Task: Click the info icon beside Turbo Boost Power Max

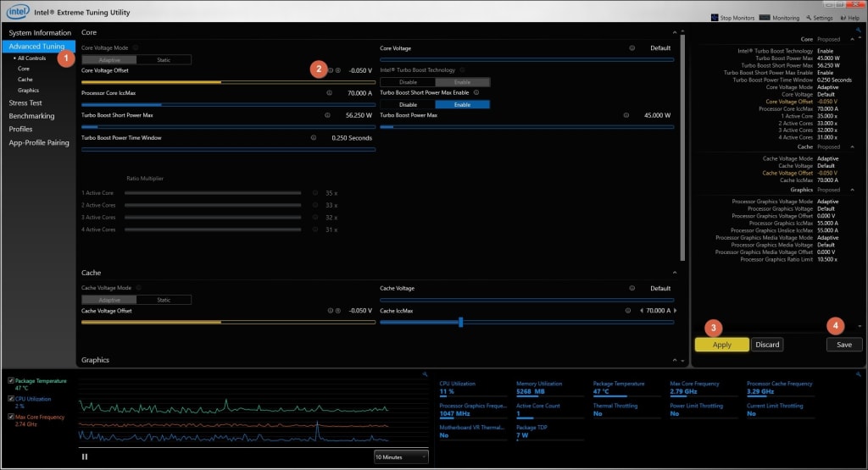Action: tap(626, 115)
